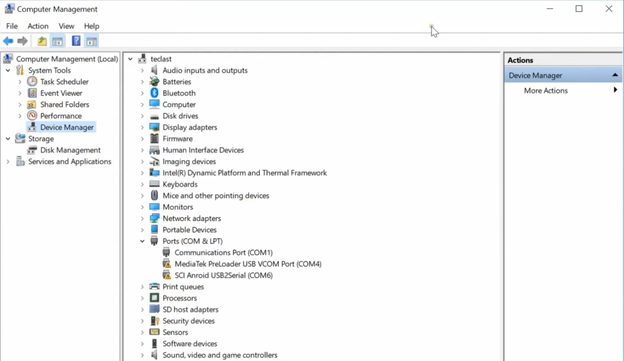The width and height of the screenshot is (624, 361).
Task: Expand Services and Applications node
Action: tap(8, 162)
